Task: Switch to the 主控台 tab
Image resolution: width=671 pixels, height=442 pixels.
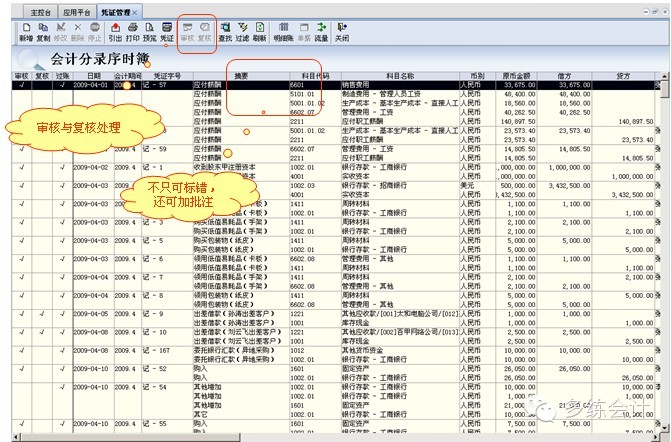Action: click(x=40, y=12)
